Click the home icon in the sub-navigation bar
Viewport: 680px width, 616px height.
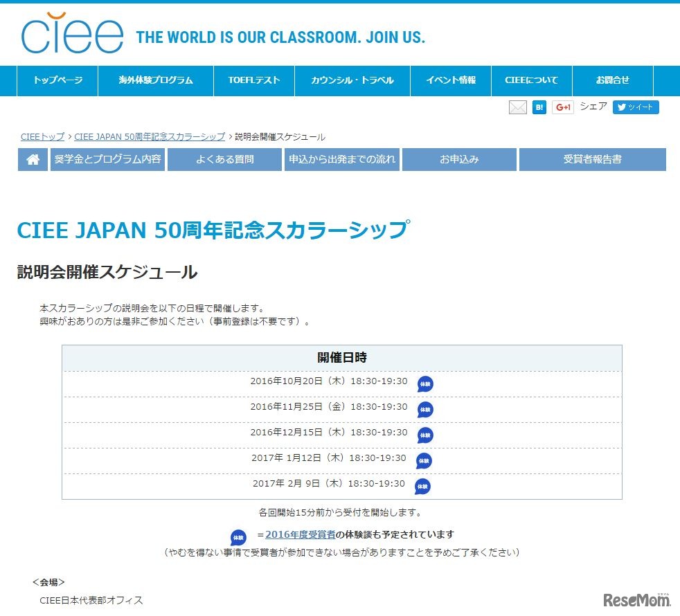click(x=32, y=159)
